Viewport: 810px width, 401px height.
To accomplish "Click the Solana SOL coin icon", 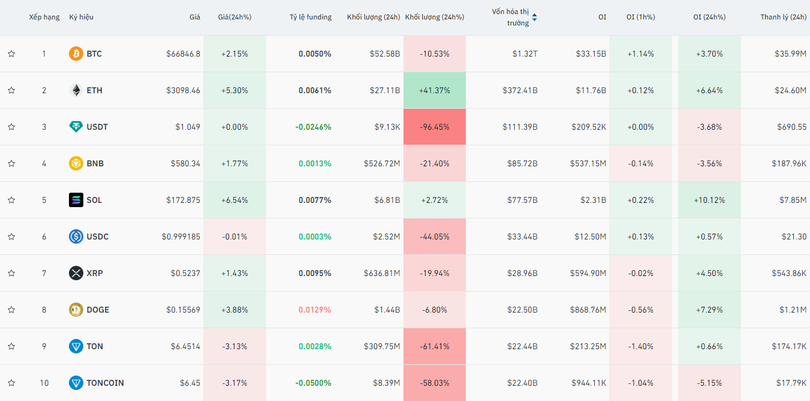I will point(76,200).
